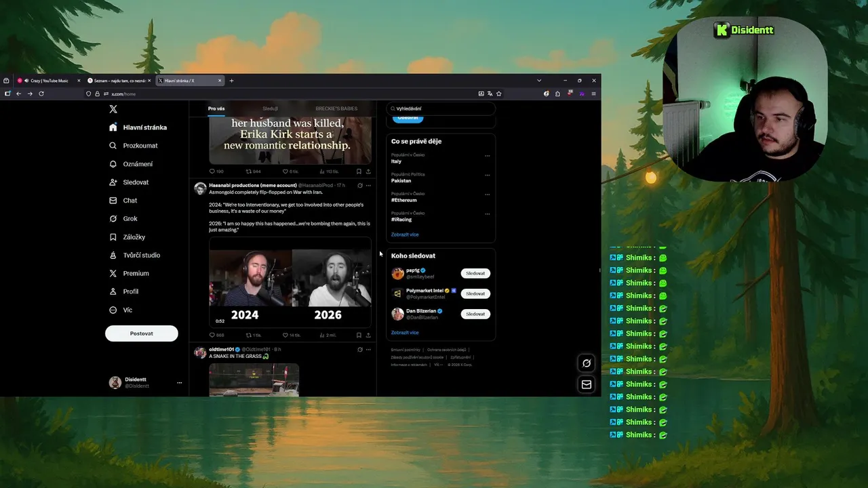Switch to the Sleduji tab
The width and height of the screenshot is (868, 488).
point(270,108)
